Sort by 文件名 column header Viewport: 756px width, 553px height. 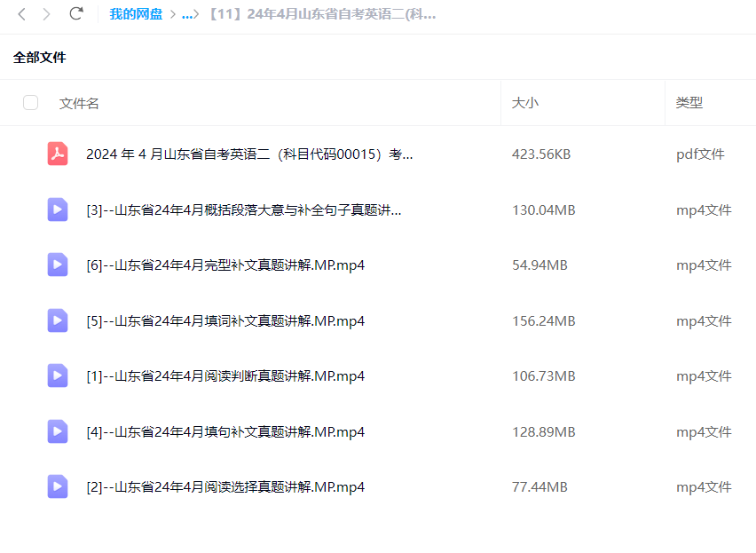pos(79,103)
